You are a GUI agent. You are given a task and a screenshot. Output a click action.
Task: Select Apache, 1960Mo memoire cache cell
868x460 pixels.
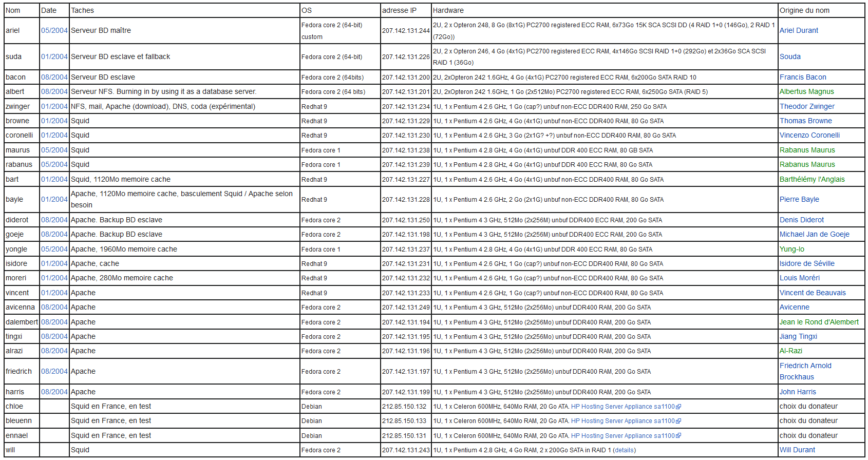tap(184, 249)
